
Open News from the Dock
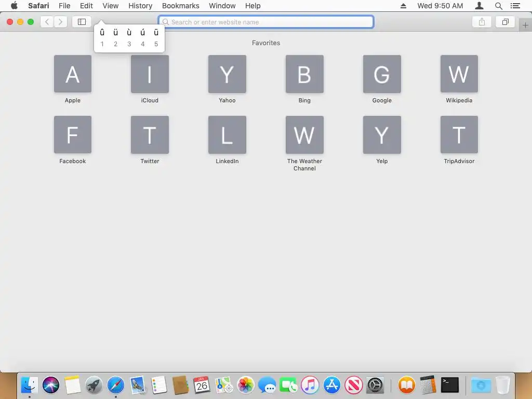point(353,385)
